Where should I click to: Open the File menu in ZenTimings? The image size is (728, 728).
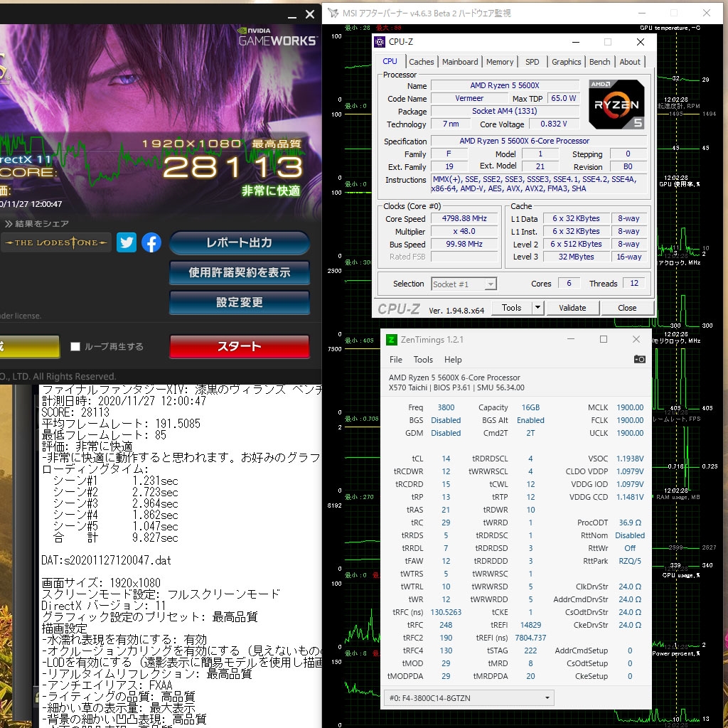point(395,360)
